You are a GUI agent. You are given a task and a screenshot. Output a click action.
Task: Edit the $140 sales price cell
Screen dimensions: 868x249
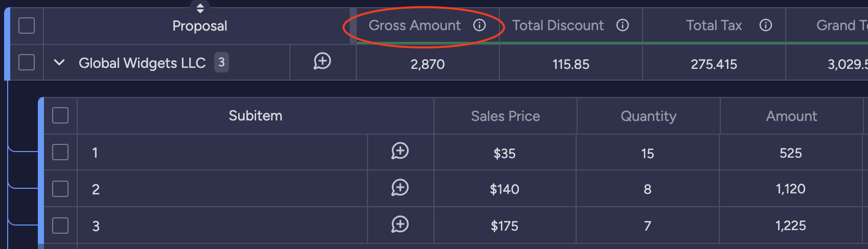[x=505, y=189]
